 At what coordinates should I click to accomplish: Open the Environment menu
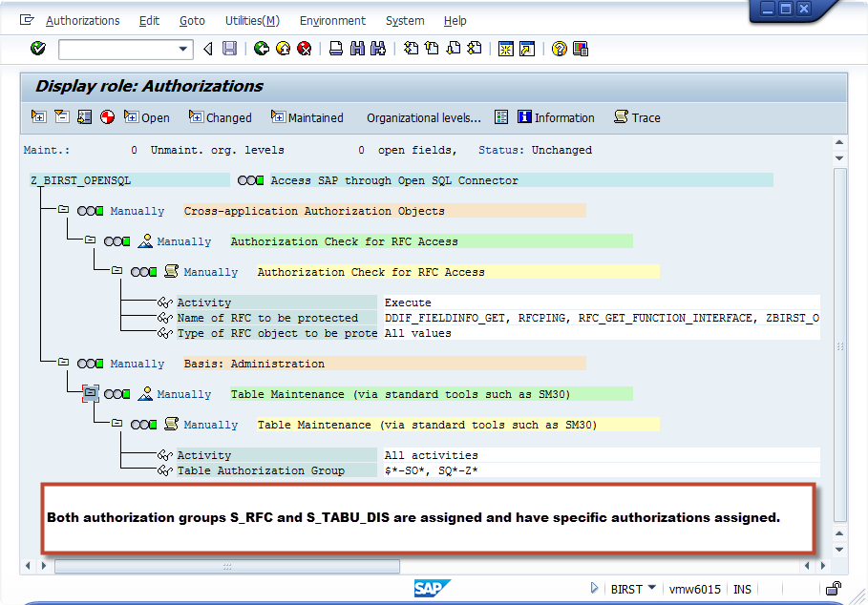332,20
